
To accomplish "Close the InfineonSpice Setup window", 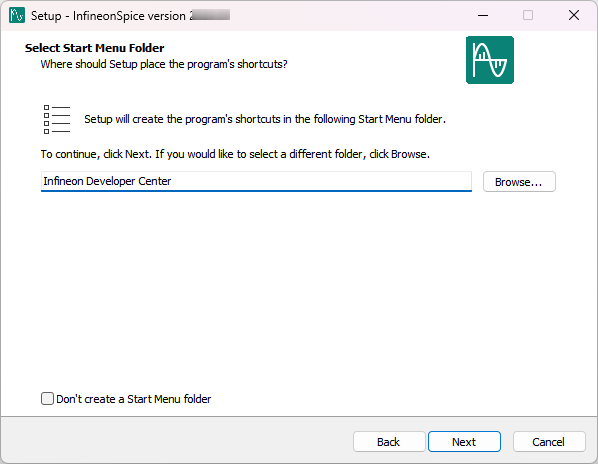I will pyautogui.click(x=574, y=15).
